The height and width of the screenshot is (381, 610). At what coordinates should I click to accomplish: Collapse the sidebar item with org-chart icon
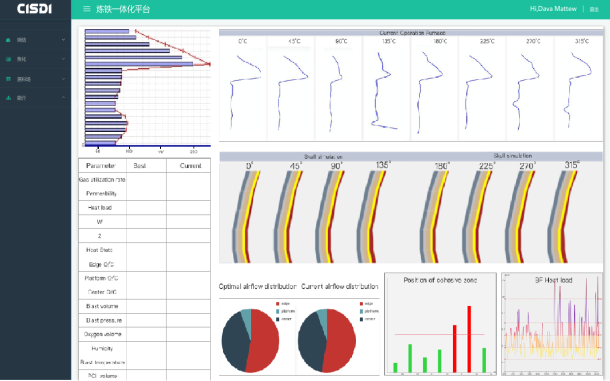(63, 98)
